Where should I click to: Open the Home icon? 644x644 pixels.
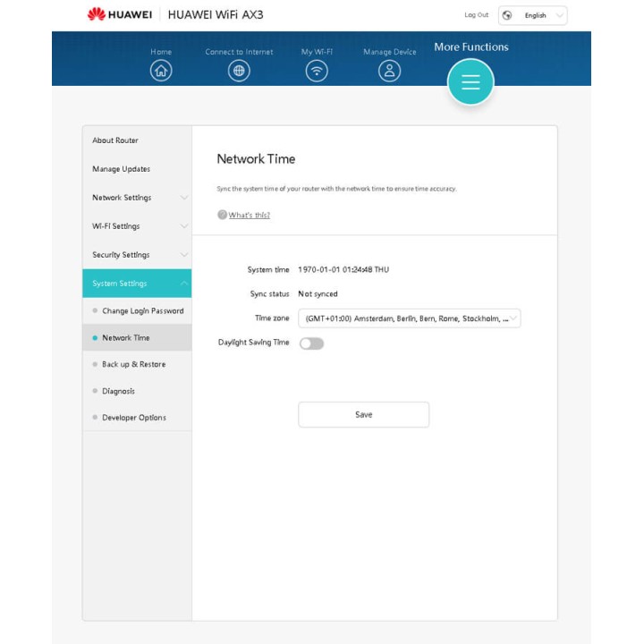pyautogui.click(x=161, y=71)
